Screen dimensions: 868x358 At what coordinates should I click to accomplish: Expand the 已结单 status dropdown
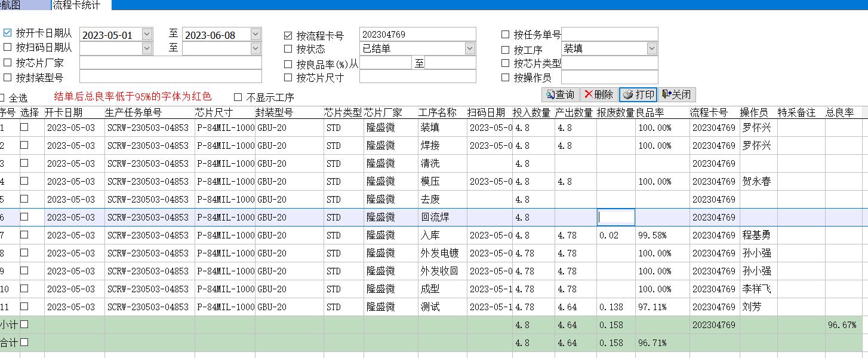470,48
